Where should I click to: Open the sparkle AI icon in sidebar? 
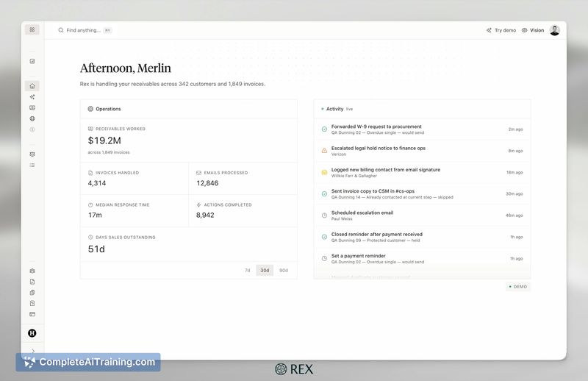point(32,97)
